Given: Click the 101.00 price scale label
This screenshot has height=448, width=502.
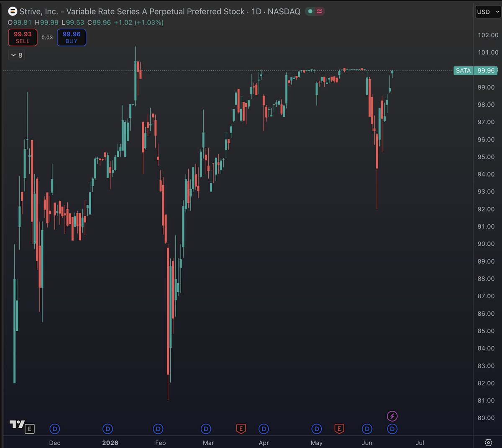Looking at the screenshot, I should pyautogui.click(x=488, y=52).
